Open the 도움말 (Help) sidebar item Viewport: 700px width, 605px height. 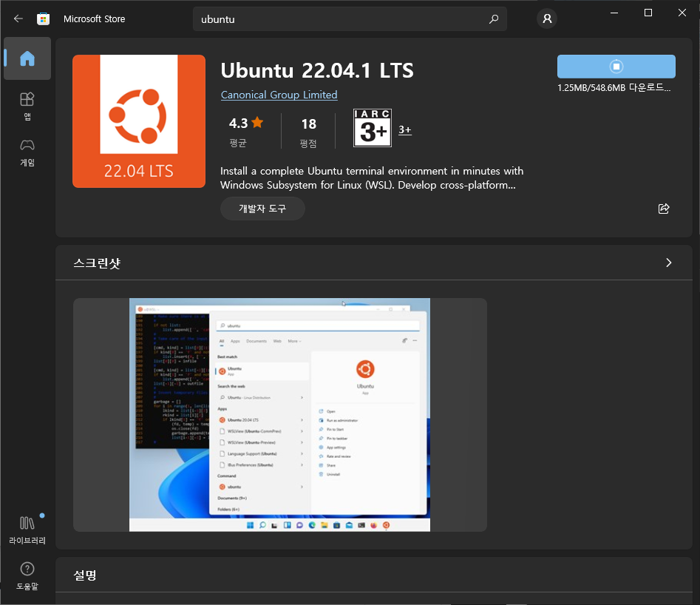[x=27, y=576]
